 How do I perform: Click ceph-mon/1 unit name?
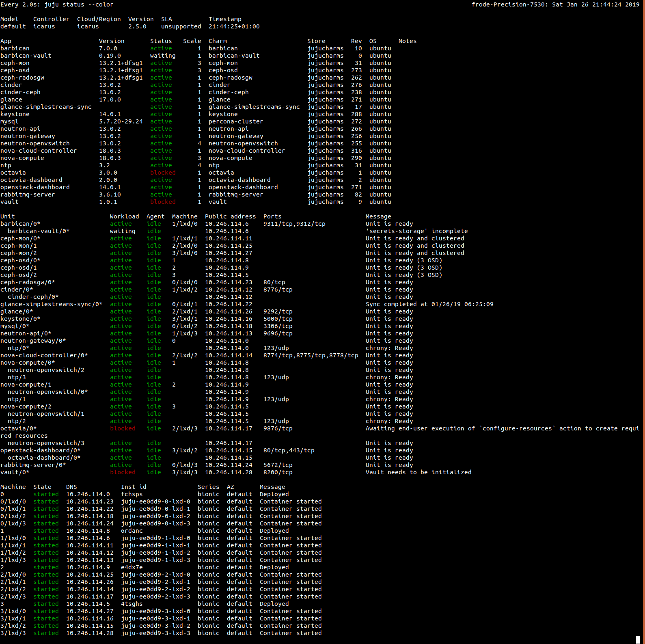(x=19, y=246)
